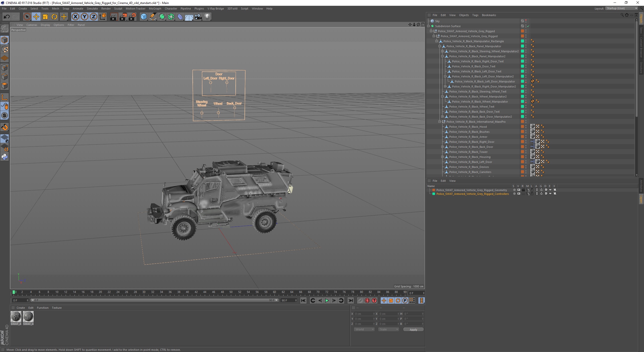Click the green color swatch of Controllers layer

click(x=434, y=194)
